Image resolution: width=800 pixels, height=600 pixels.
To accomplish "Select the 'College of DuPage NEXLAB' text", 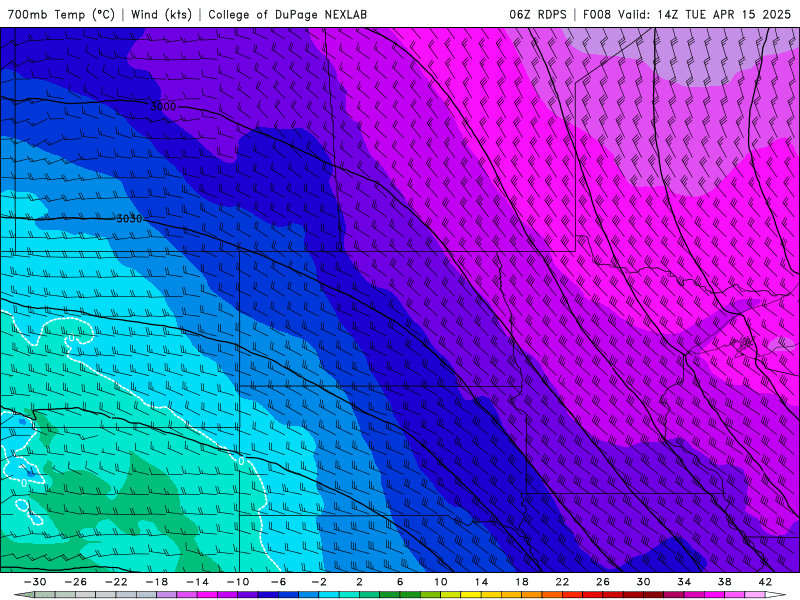I will (287, 14).
